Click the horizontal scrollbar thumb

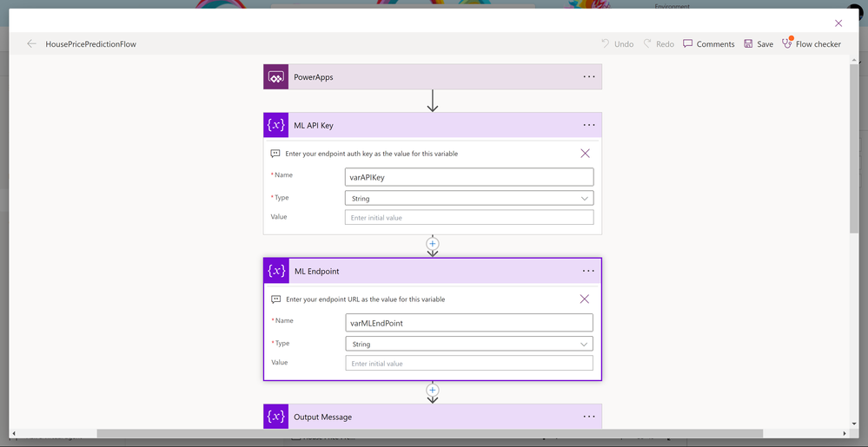[429, 433]
